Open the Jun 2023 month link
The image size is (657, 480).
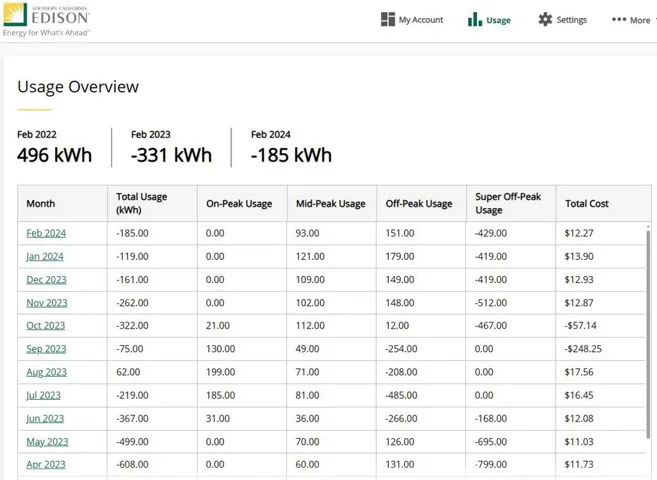tap(45, 418)
